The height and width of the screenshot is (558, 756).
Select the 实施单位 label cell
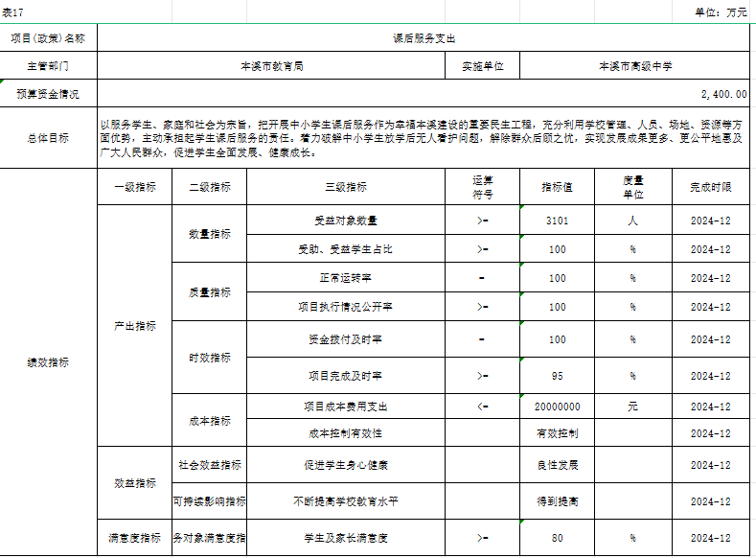pos(483,65)
